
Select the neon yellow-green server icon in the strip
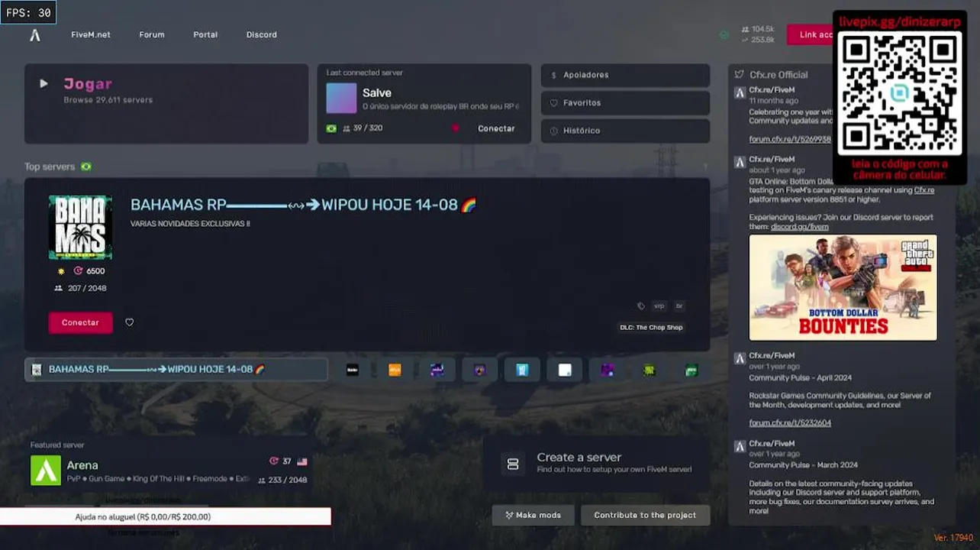point(650,370)
